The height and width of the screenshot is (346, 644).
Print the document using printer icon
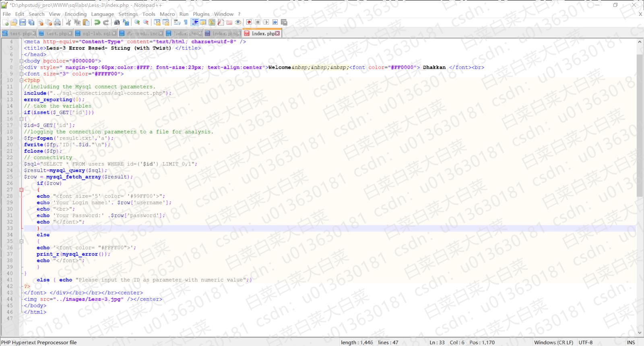58,22
